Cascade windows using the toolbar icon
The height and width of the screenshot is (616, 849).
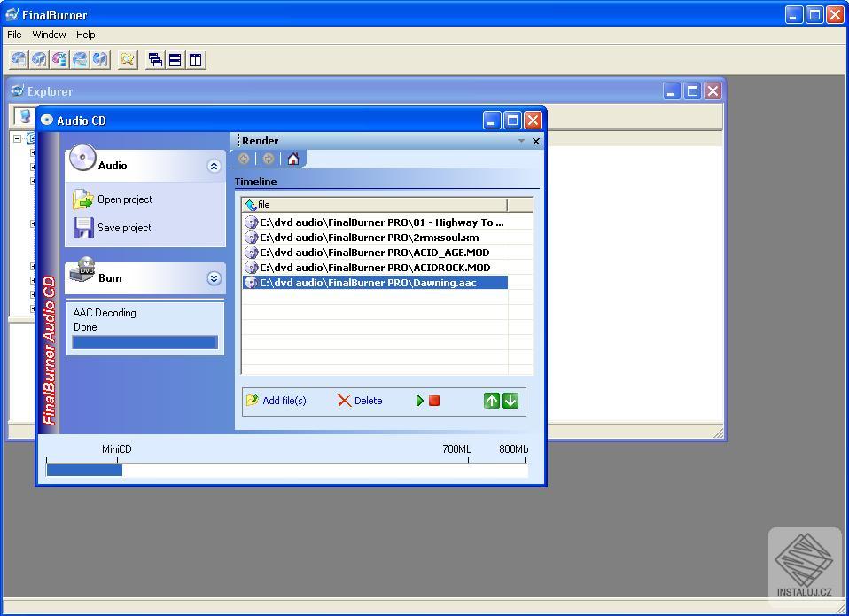155,59
